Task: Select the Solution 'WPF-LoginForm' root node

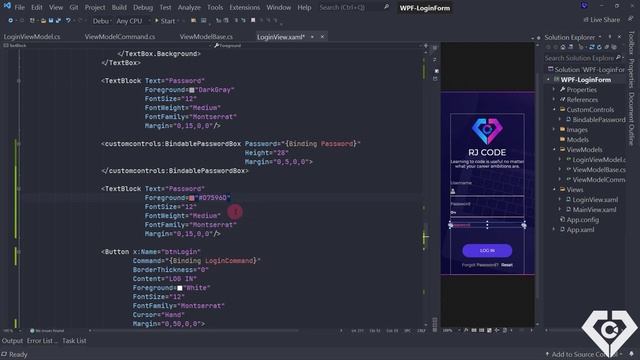Action: pyautogui.click(x=586, y=69)
